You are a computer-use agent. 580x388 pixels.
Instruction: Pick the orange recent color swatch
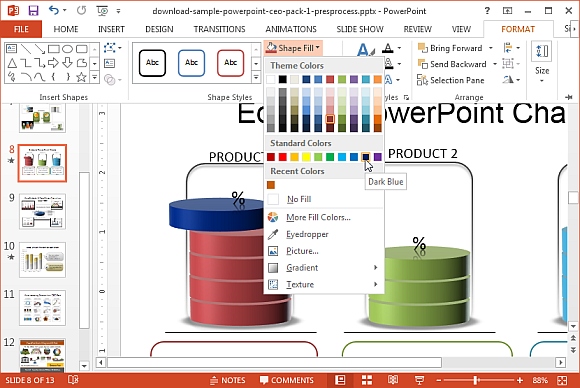click(x=271, y=185)
